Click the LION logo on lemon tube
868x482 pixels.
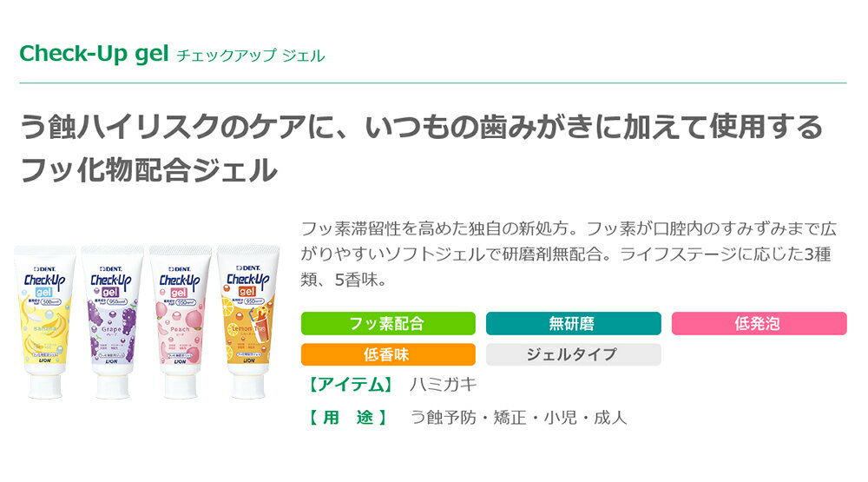coord(248,360)
